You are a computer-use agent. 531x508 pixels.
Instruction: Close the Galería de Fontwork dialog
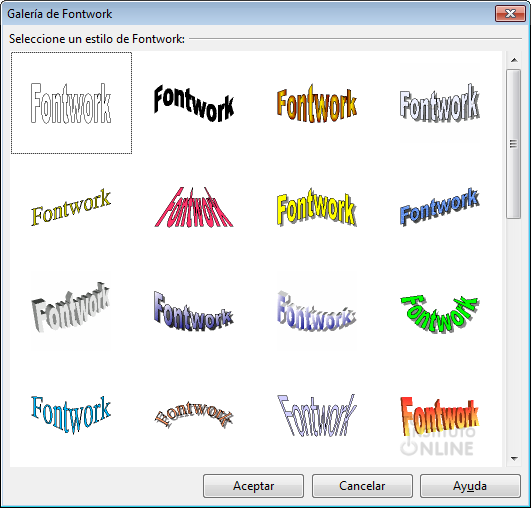pyautogui.click(x=510, y=14)
